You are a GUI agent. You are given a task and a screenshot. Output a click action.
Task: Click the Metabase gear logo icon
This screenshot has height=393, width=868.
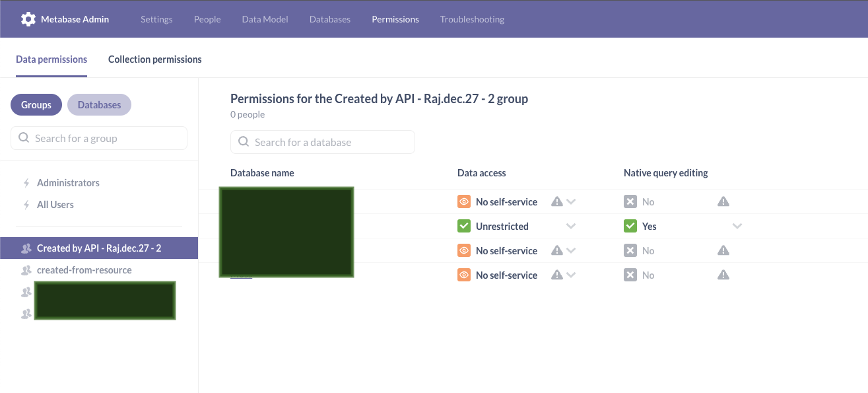pyautogui.click(x=28, y=18)
